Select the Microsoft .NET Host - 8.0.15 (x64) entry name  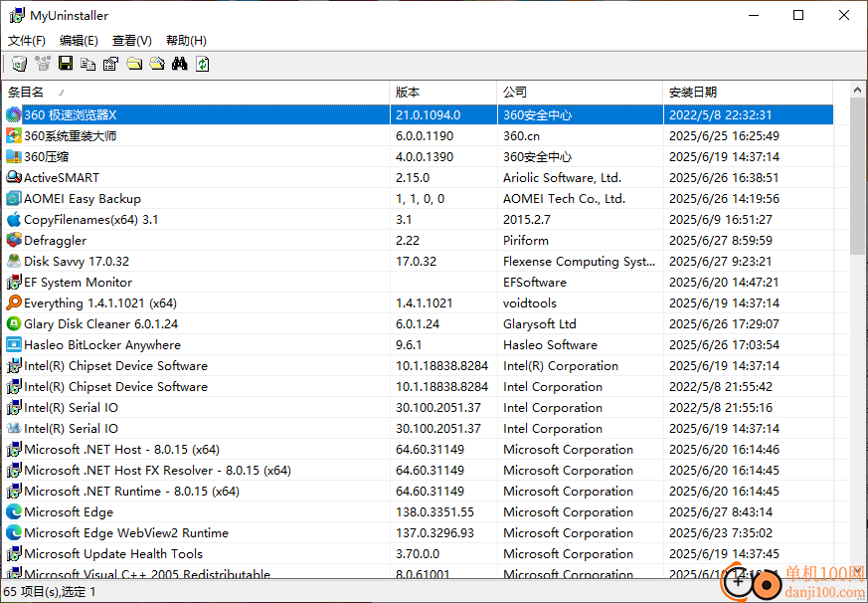point(121,450)
